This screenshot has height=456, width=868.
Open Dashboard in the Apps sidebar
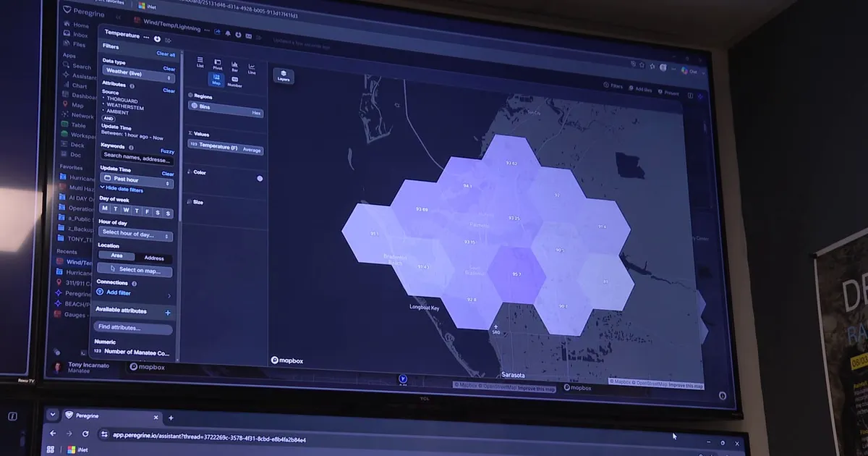click(85, 96)
